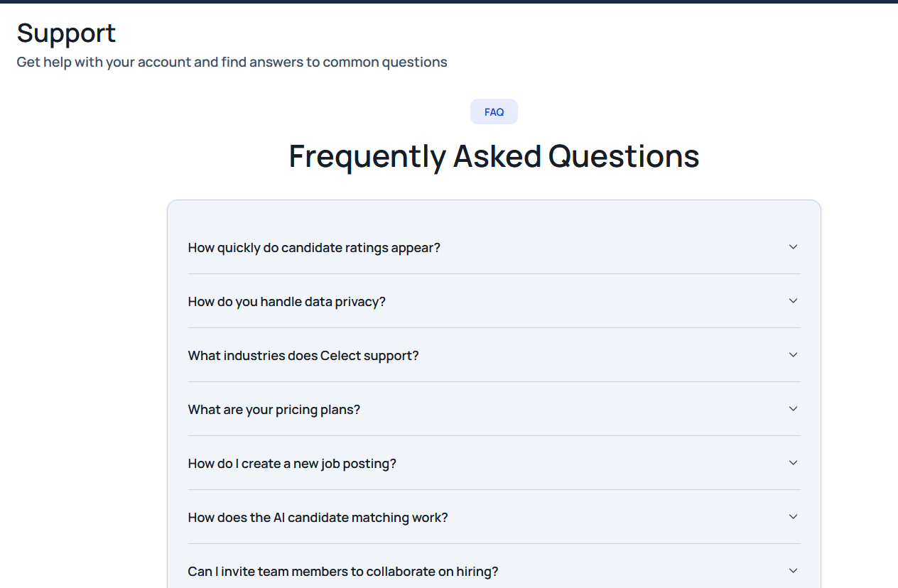Click chevron beside invite team members question
The image size is (898, 588).
point(793,571)
